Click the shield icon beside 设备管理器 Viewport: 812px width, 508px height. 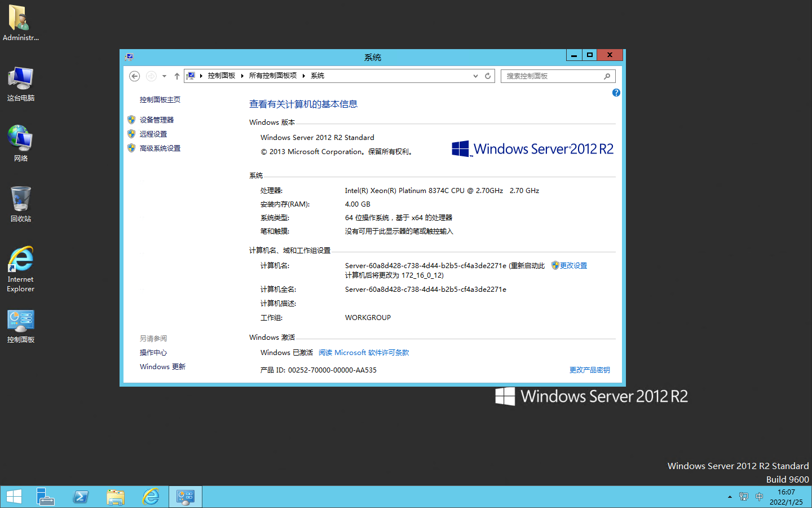[131, 120]
